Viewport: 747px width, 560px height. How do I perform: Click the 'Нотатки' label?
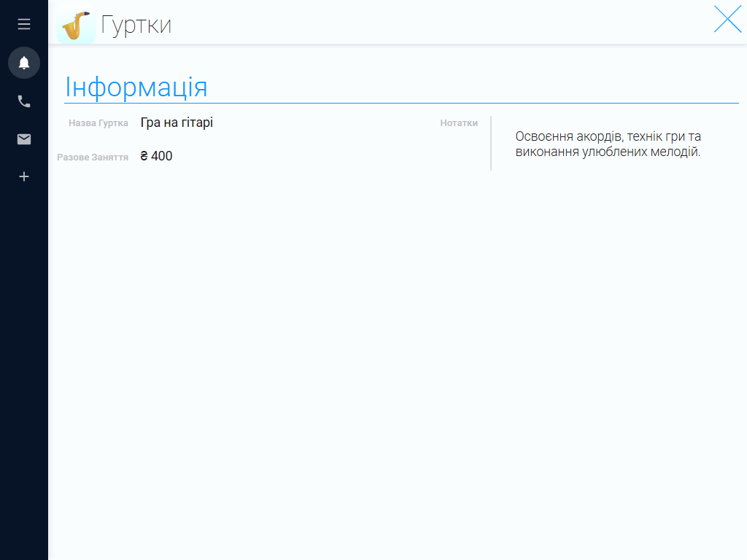(x=459, y=123)
